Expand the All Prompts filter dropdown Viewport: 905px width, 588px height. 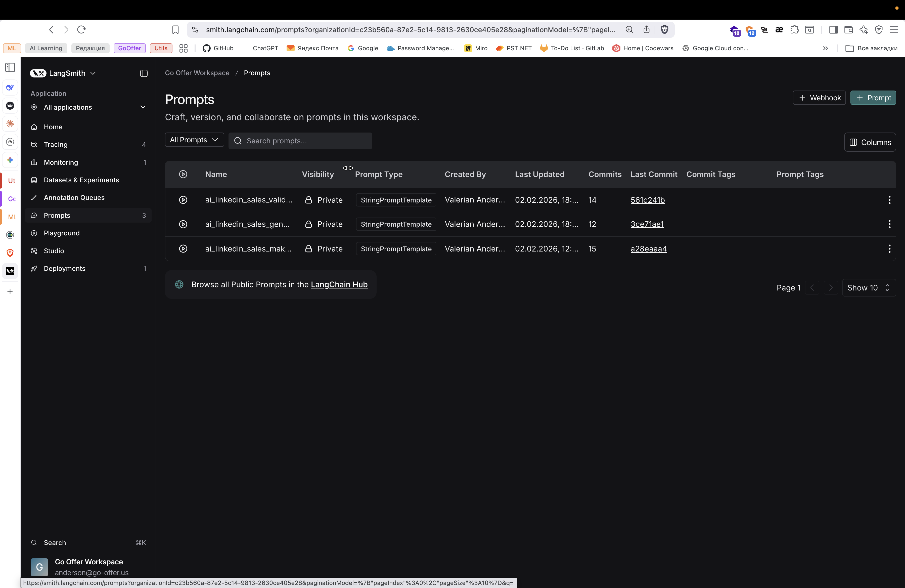[x=194, y=140]
